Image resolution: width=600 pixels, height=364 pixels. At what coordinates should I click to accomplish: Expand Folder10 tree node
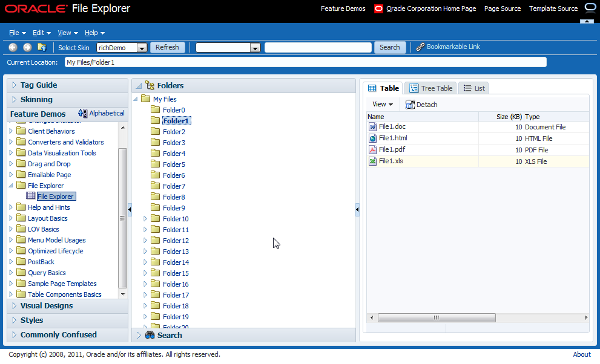pos(145,218)
